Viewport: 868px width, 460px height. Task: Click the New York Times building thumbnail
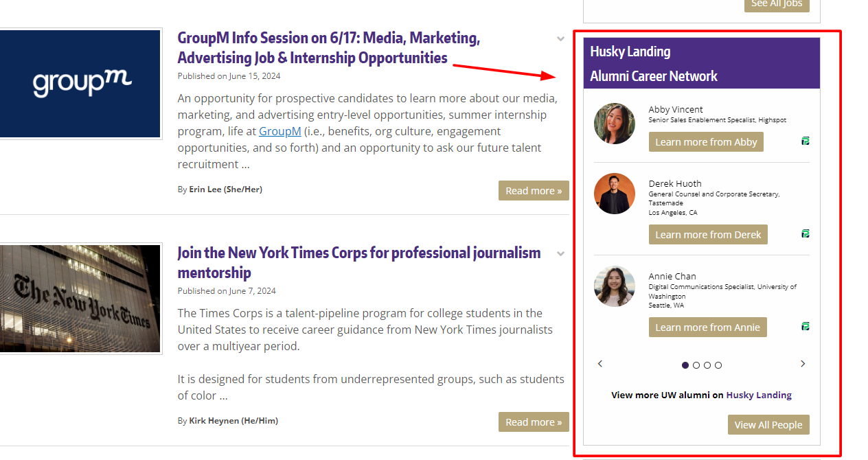tap(80, 299)
